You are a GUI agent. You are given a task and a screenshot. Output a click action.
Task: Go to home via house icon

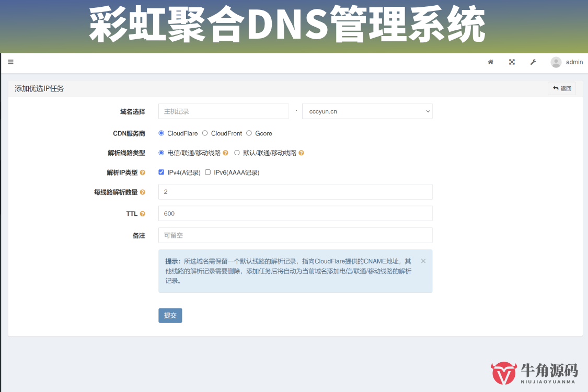coord(490,62)
